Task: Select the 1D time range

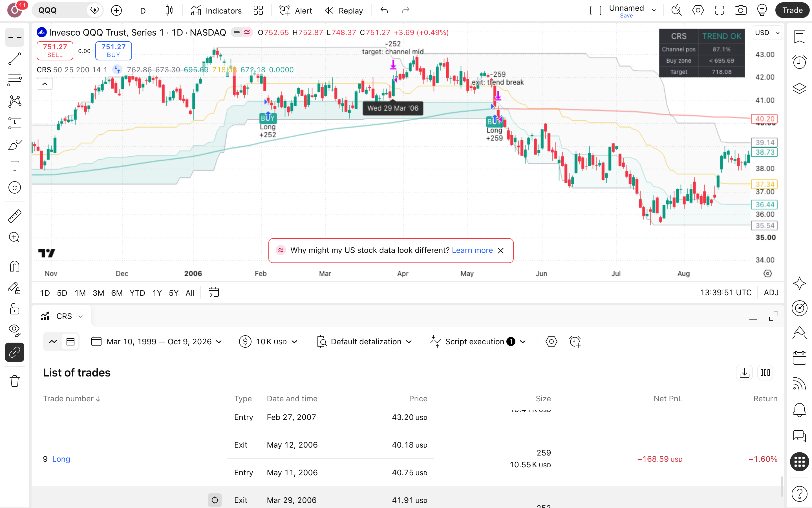Action: (45, 293)
